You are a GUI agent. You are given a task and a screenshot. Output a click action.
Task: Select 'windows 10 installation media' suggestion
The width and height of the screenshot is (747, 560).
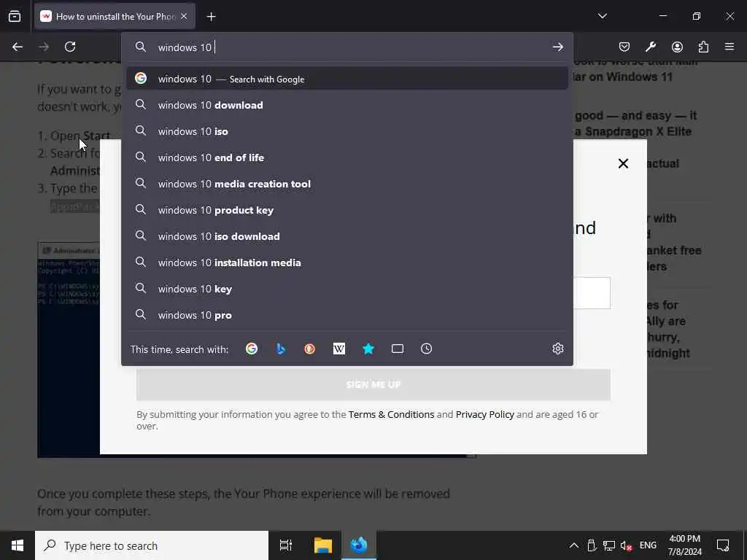(x=347, y=262)
